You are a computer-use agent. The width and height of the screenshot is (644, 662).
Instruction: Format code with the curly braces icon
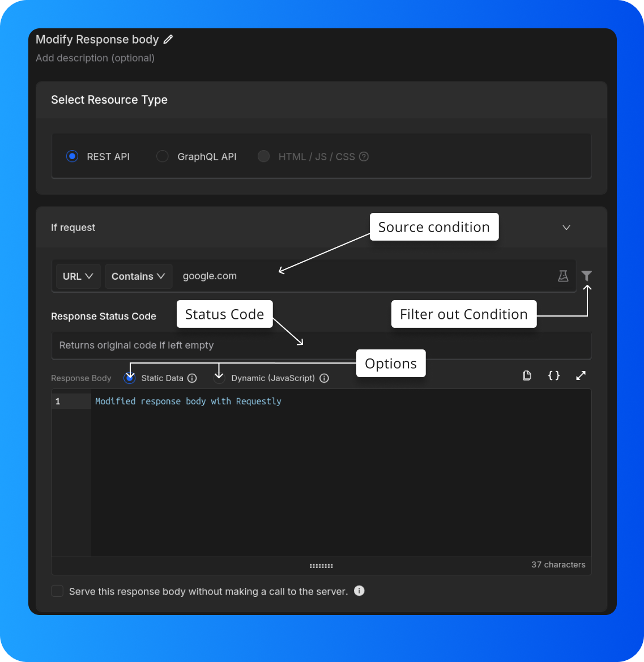pyautogui.click(x=553, y=375)
